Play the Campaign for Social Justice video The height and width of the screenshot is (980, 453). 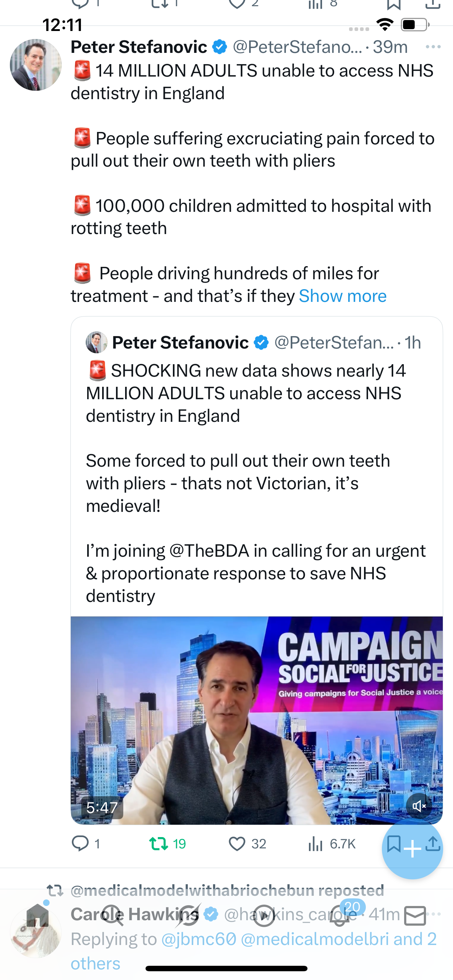[256, 720]
